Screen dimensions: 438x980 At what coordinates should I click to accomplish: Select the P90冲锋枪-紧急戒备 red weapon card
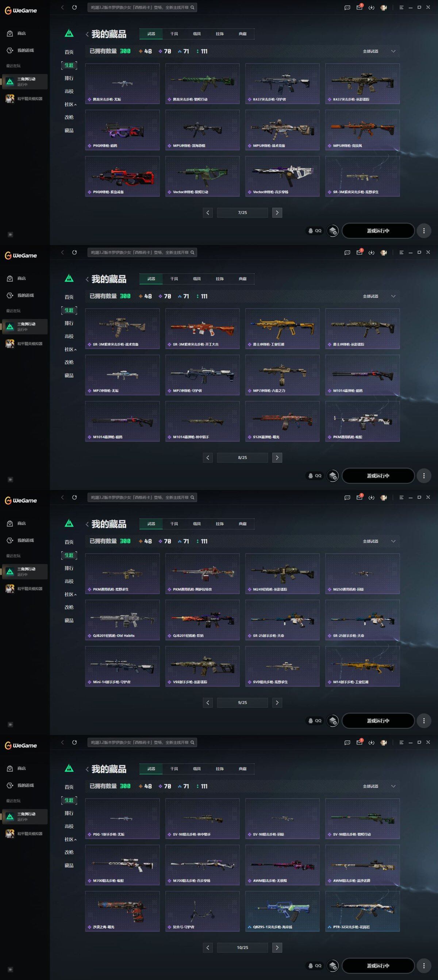click(122, 176)
